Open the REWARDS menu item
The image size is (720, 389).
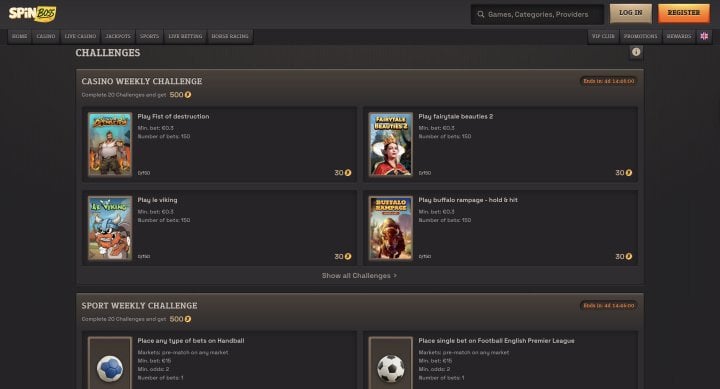(x=679, y=36)
